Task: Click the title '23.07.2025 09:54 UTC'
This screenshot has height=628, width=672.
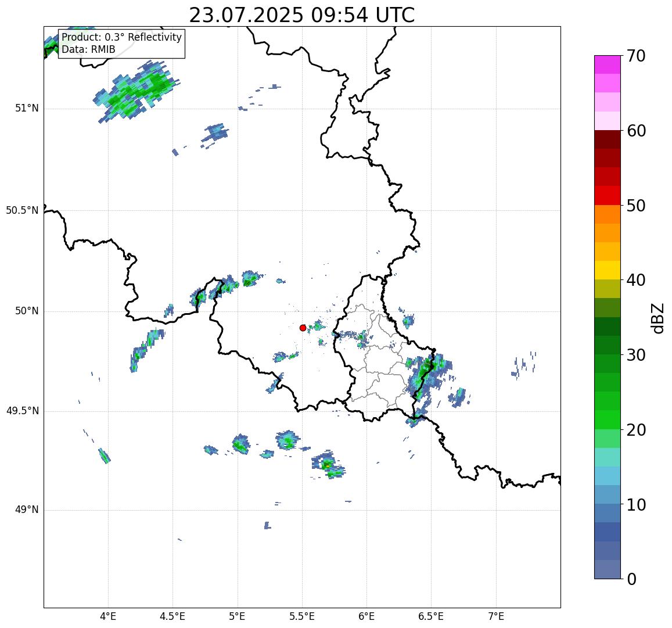Action: pyautogui.click(x=302, y=16)
